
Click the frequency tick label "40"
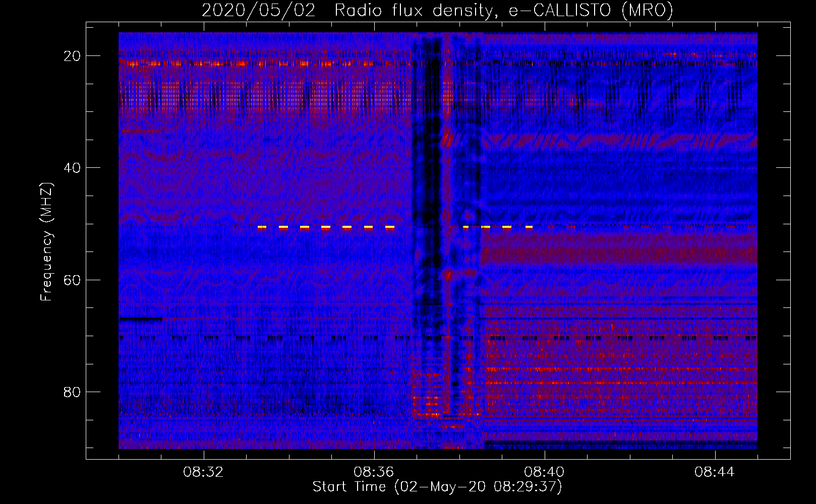(x=72, y=168)
